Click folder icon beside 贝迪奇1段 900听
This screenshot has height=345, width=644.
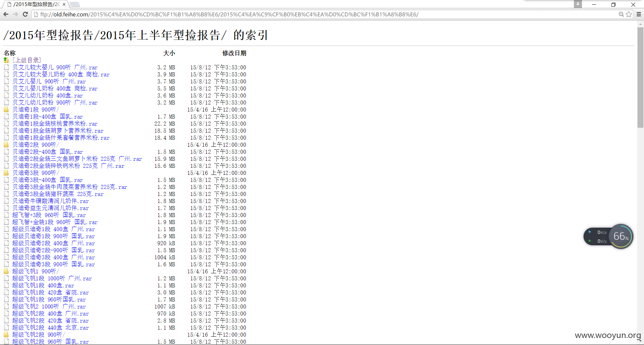click(x=6, y=110)
